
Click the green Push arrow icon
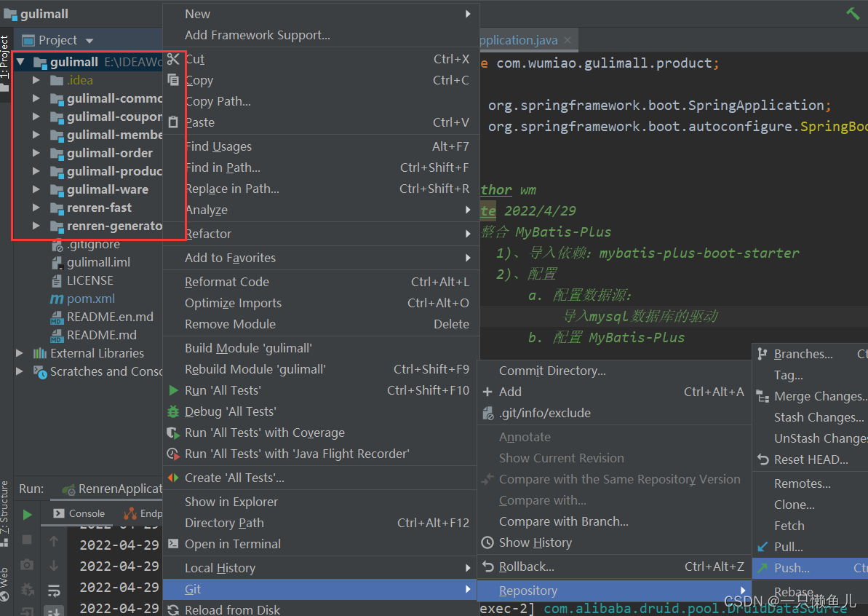click(763, 568)
